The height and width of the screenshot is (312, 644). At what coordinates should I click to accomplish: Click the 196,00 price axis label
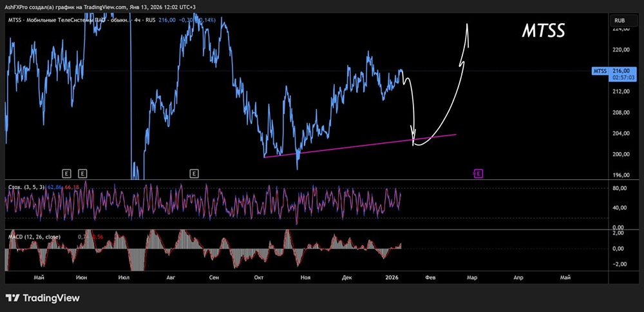[621, 175]
